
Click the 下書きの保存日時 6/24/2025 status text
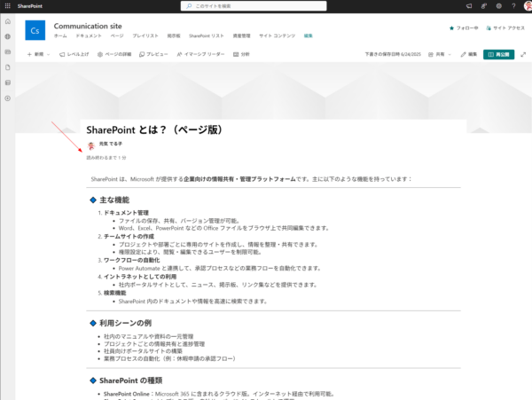tap(393, 54)
